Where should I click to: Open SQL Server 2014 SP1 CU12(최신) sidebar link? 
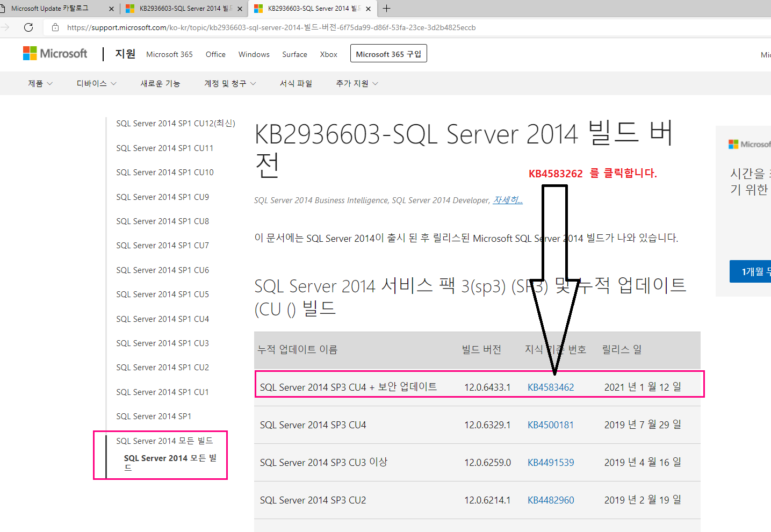pos(176,124)
